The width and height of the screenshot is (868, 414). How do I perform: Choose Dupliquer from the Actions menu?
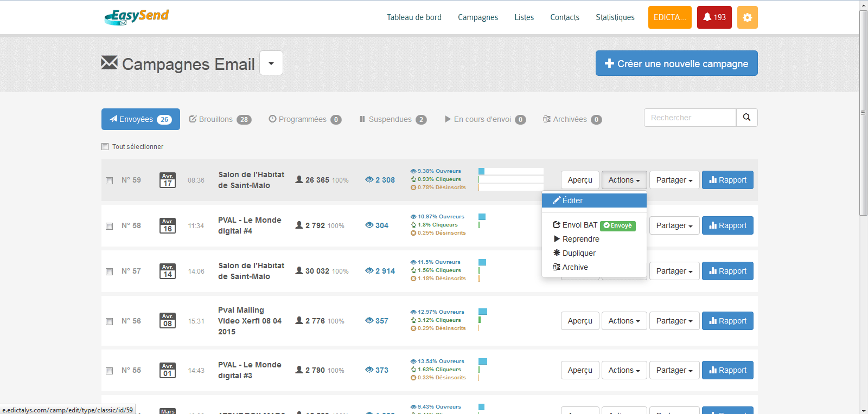578,253
